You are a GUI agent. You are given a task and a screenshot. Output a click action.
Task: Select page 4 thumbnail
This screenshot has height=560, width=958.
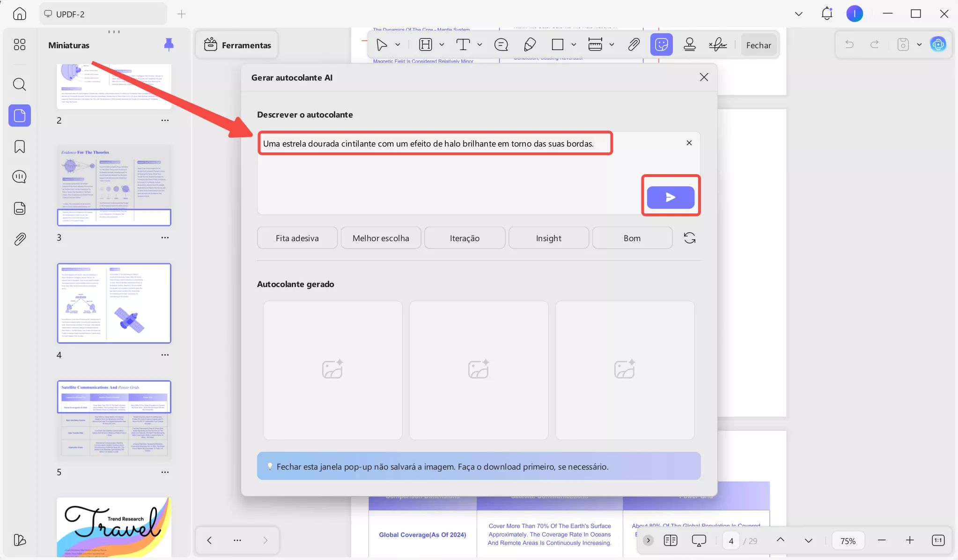coord(114,303)
